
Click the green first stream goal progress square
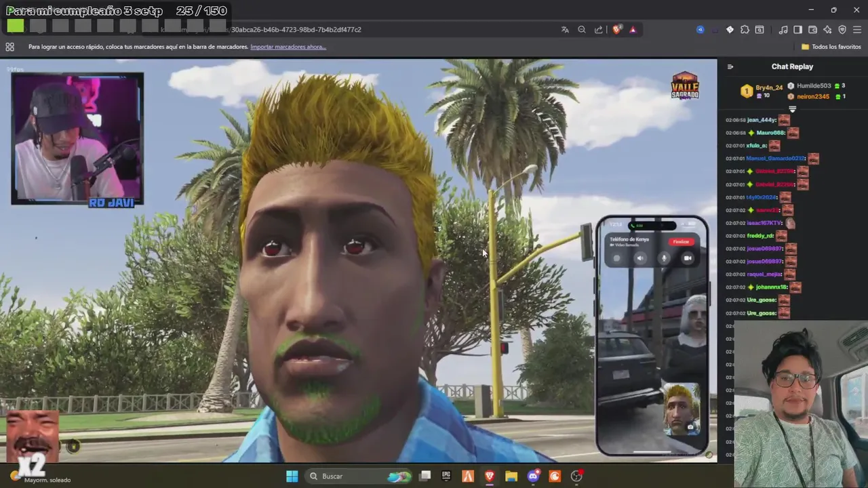[x=16, y=26]
